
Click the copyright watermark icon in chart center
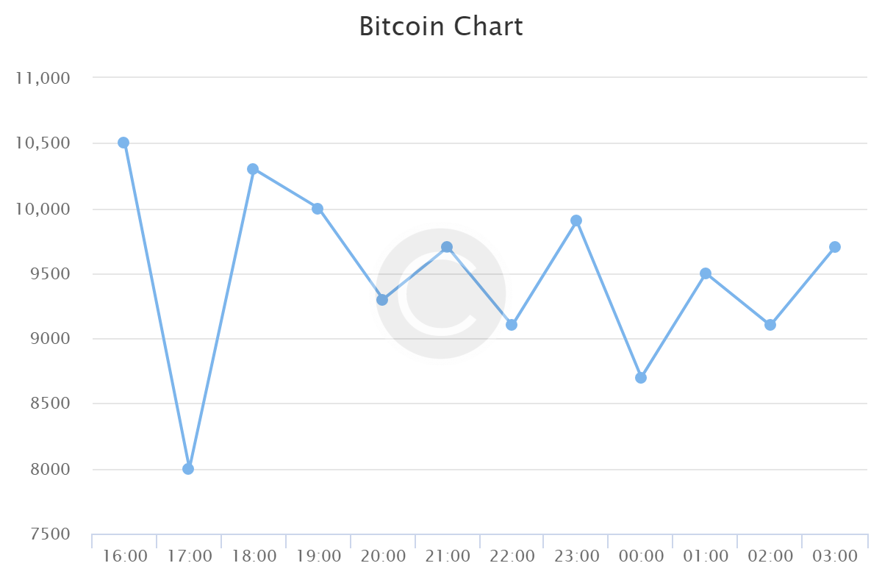[x=441, y=293]
